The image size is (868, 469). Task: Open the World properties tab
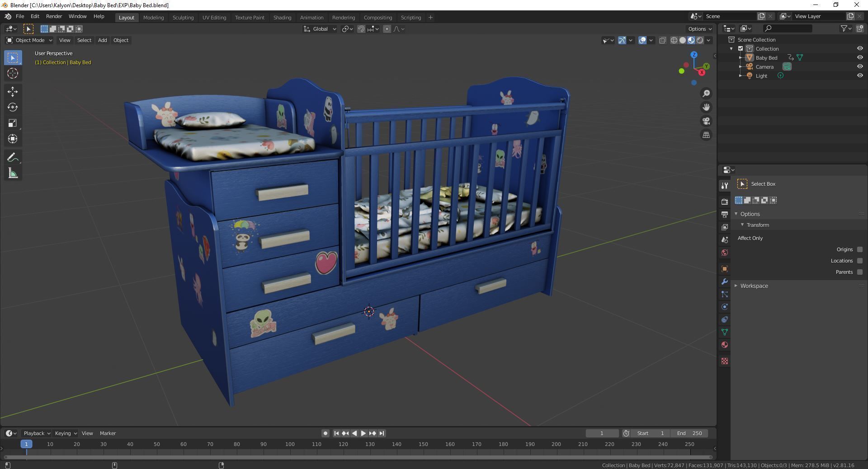[x=725, y=252]
